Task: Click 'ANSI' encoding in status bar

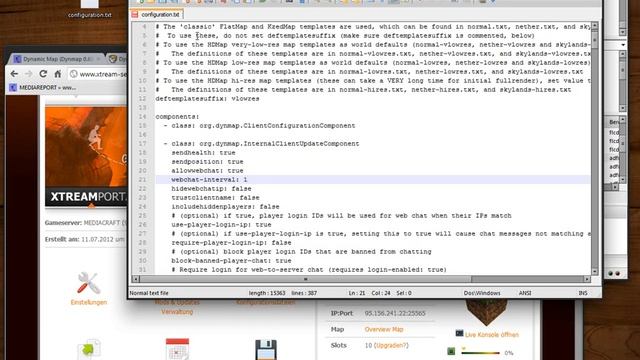Action: point(525,293)
